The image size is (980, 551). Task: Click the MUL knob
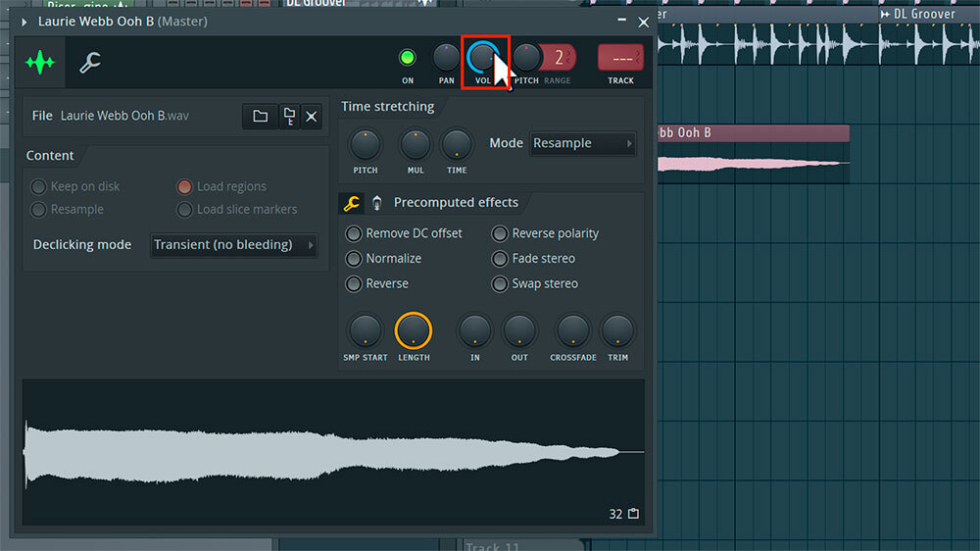pos(415,144)
